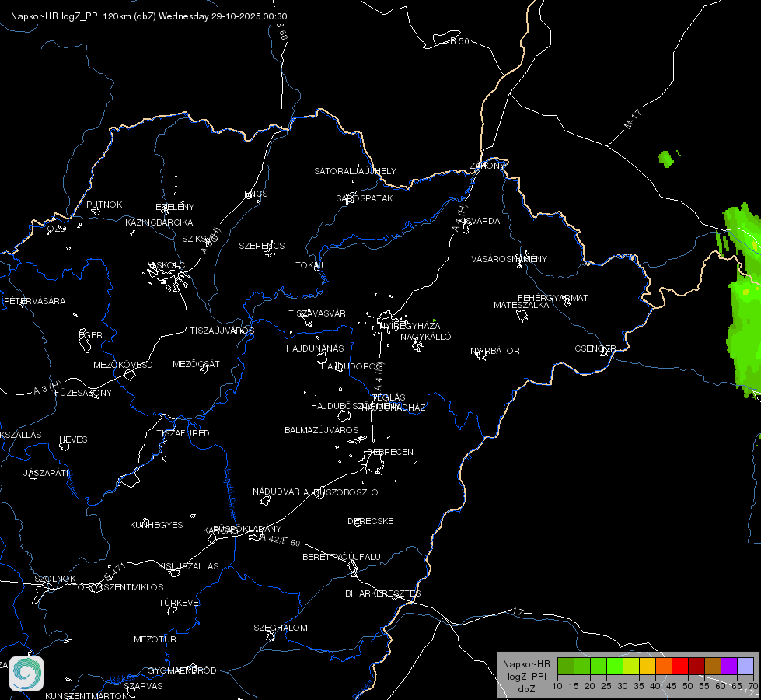Click the NYÍRBÁTOR city label

[x=495, y=351]
